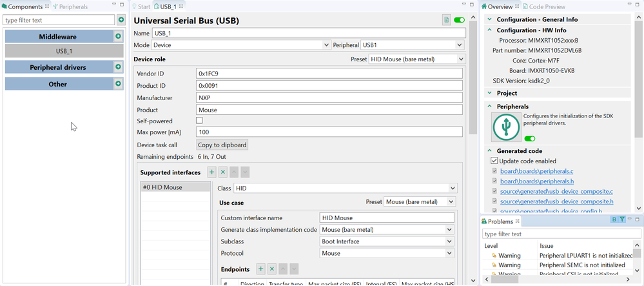Image resolution: width=644 pixels, height=286 pixels.
Task: Open the usb_device_composite.h link
Action: click(557, 201)
